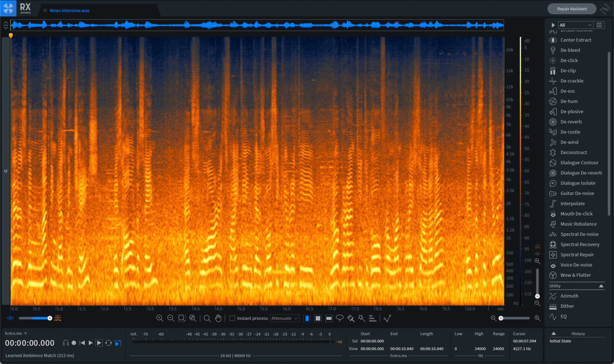The width and height of the screenshot is (614, 364).
Task: Select the Brush selection tool
Action: (350, 318)
